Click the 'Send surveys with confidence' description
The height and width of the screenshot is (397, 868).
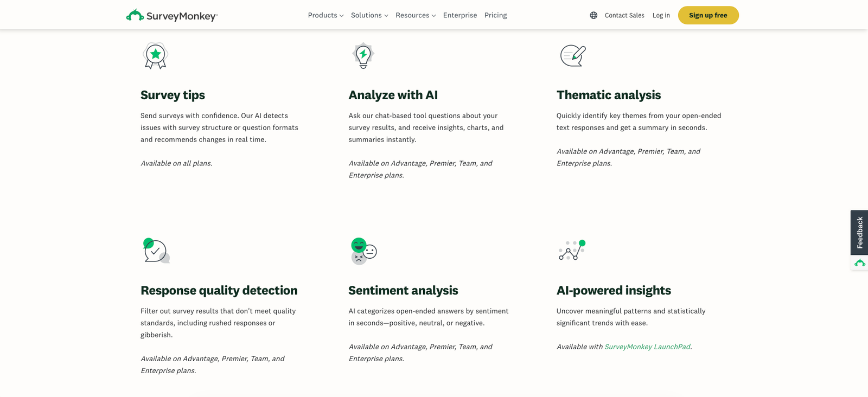(219, 127)
